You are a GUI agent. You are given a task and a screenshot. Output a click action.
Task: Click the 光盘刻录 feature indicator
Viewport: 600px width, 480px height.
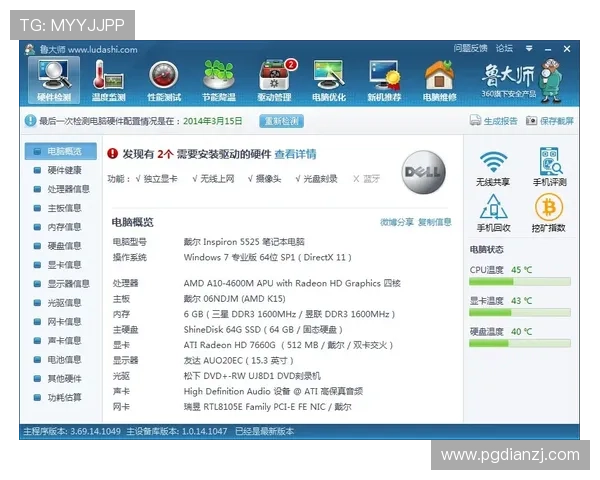click(316, 179)
